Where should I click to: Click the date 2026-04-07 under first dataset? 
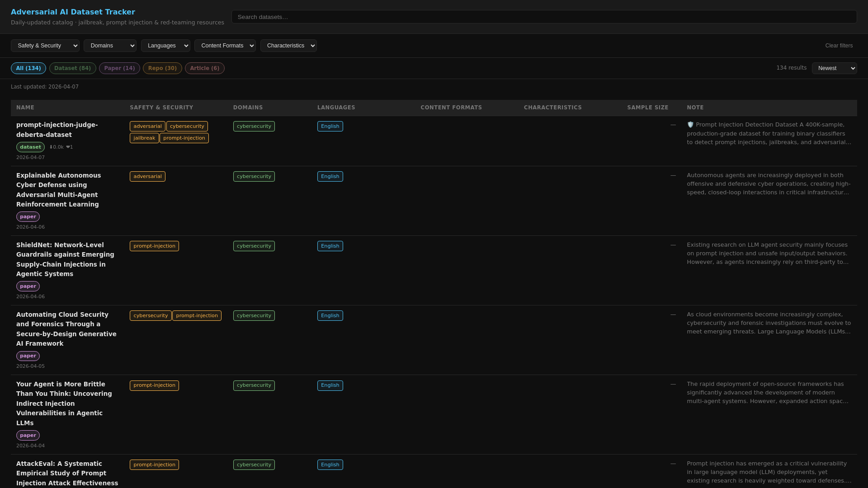pos(30,157)
